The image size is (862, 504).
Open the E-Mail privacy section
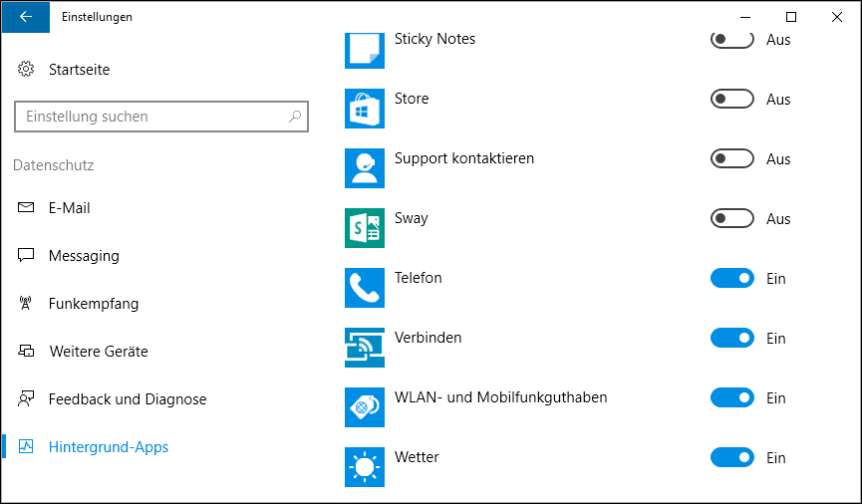pos(69,208)
